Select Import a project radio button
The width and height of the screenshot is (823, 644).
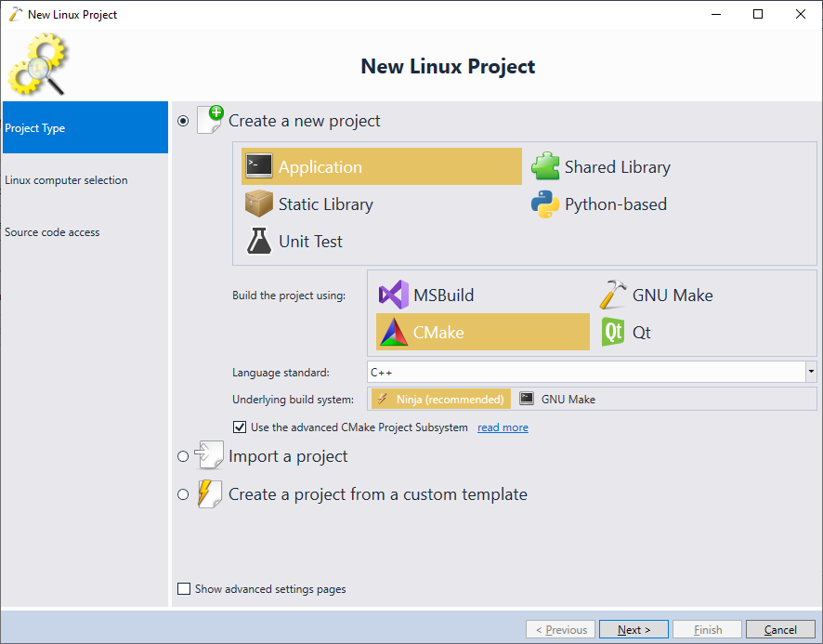coord(183,456)
